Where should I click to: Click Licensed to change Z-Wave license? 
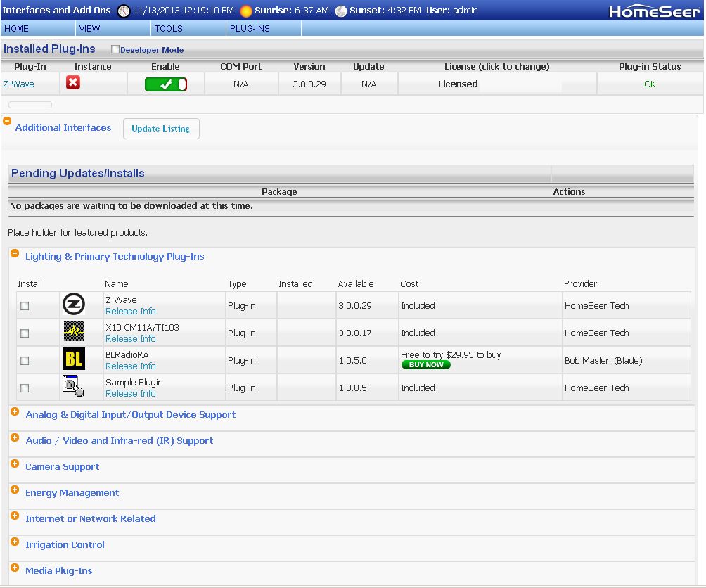[458, 84]
